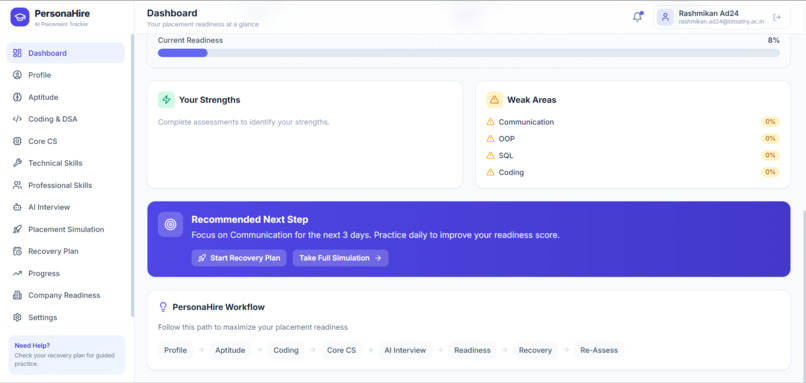This screenshot has height=383, width=806.
Task: Click the Core CS chip icon
Action: click(x=17, y=141)
